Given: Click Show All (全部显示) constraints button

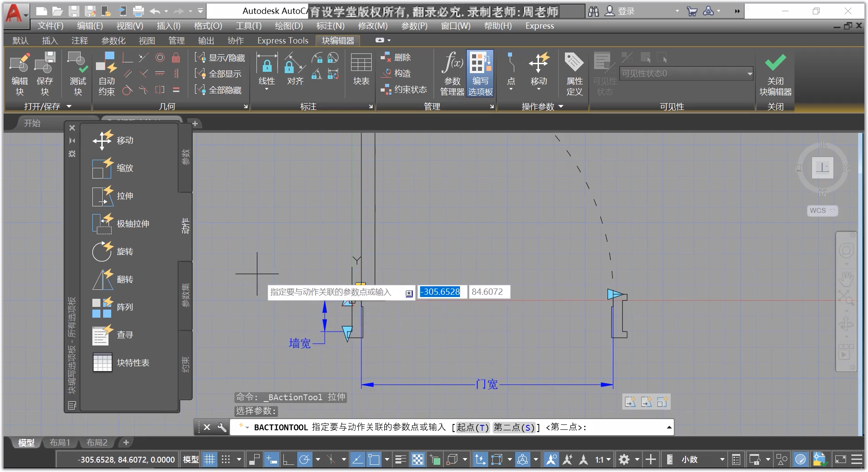Looking at the screenshot, I should tap(218, 74).
